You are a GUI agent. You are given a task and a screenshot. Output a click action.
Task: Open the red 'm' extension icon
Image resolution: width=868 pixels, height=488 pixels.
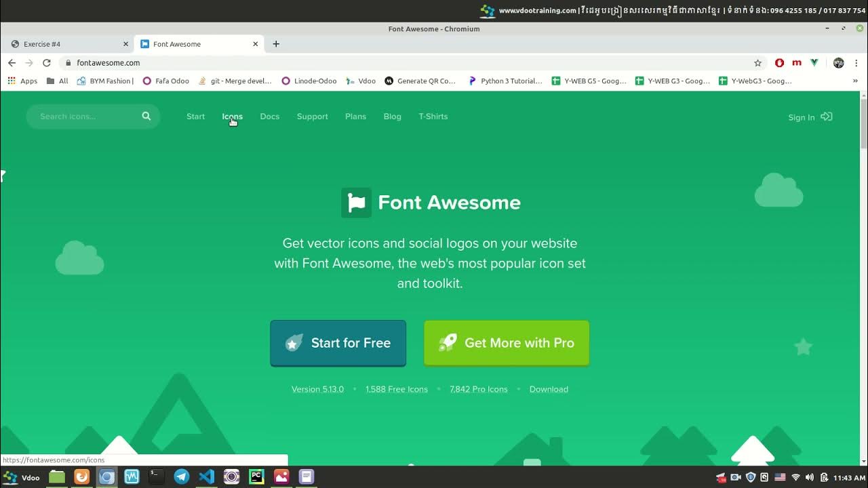797,62
